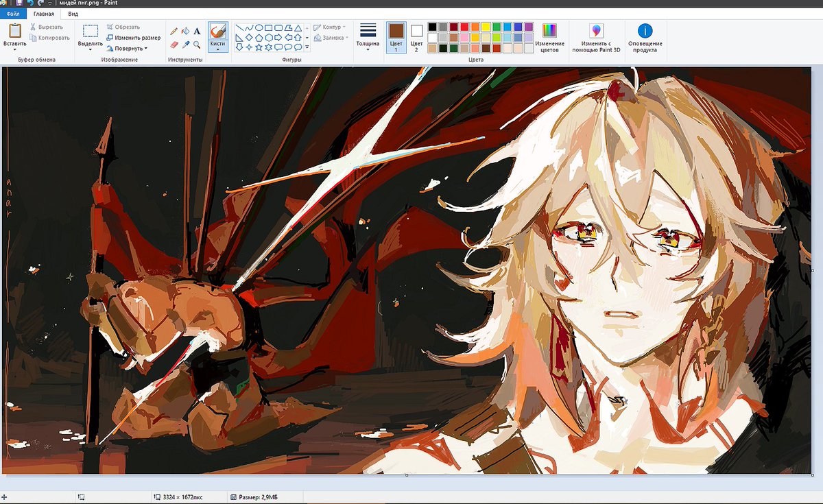Activate Цвет 2 background color

416,37
